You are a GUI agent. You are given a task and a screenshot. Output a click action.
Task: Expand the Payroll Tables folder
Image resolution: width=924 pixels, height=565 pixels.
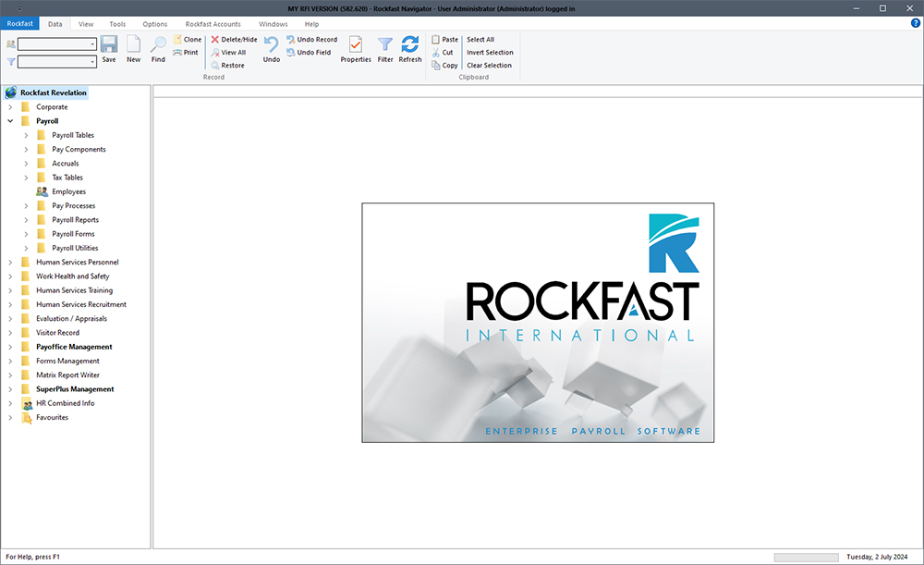click(x=26, y=135)
